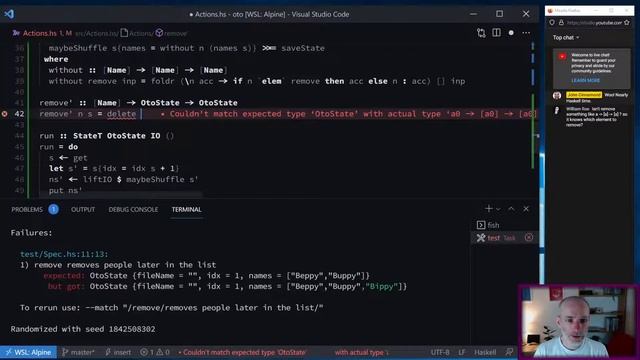Maximize the panel with the up chevron
The image size is (640, 360).
[511, 209]
